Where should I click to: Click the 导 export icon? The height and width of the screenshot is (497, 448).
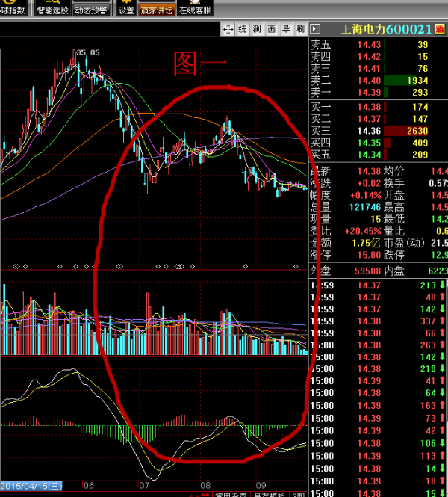point(286,29)
